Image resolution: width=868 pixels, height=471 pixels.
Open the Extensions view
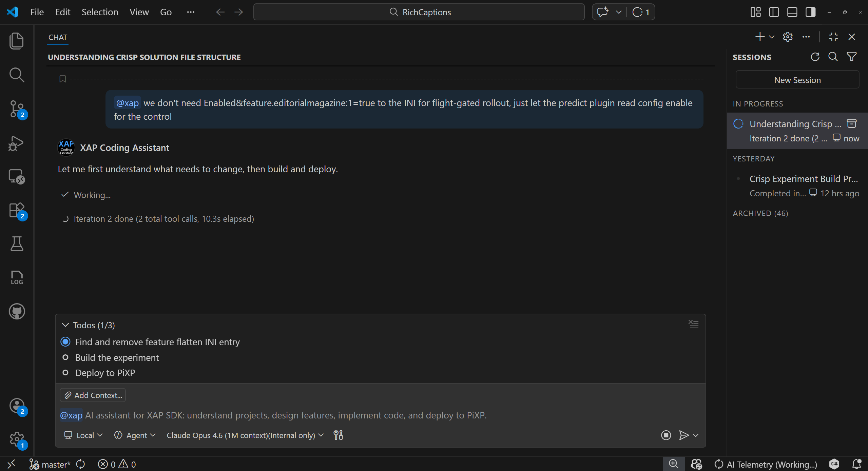point(16,210)
